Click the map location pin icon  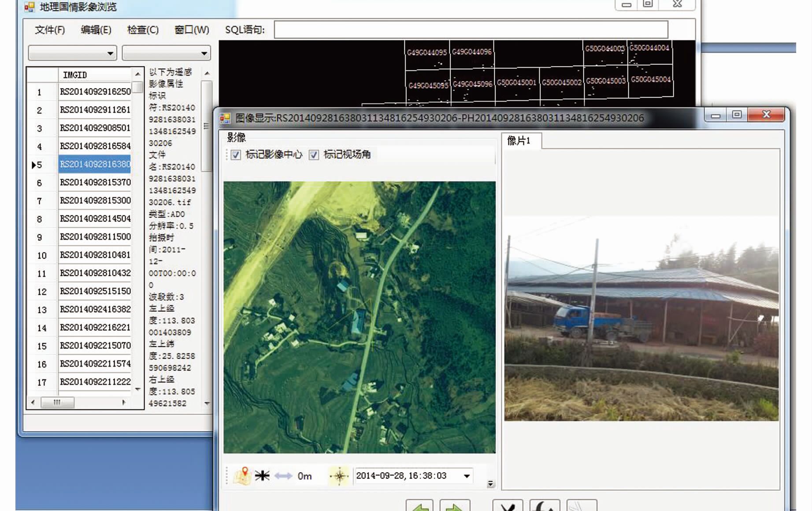pyautogui.click(x=242, y=476)
